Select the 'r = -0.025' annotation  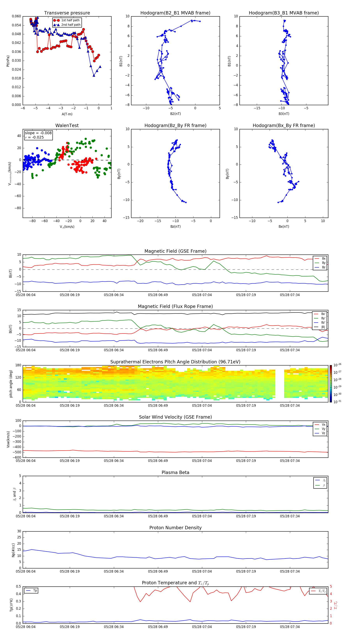click(x=35, y=137)
